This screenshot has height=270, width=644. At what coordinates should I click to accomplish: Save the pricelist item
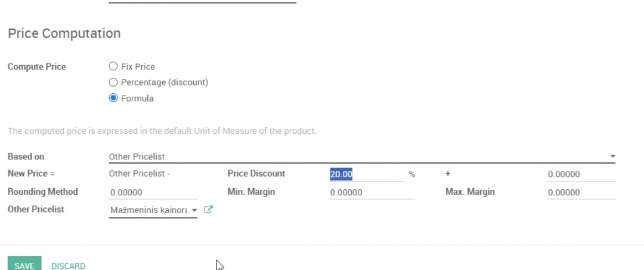coord(24,265)
